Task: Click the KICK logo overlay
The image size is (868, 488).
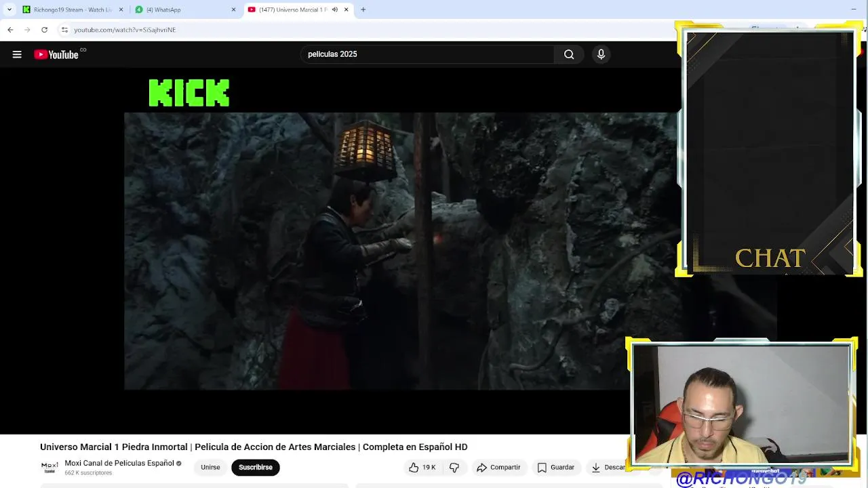Action: pos(189,94)
